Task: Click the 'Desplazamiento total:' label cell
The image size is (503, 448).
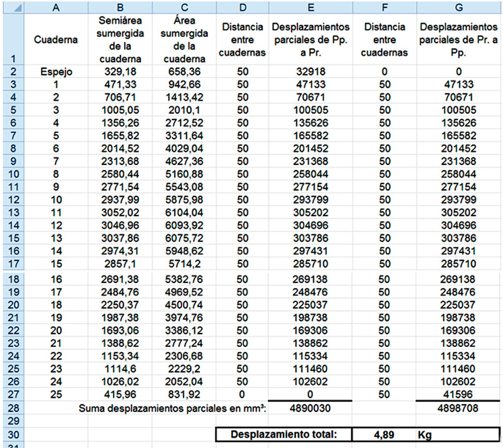Action: tap(284, 435)
